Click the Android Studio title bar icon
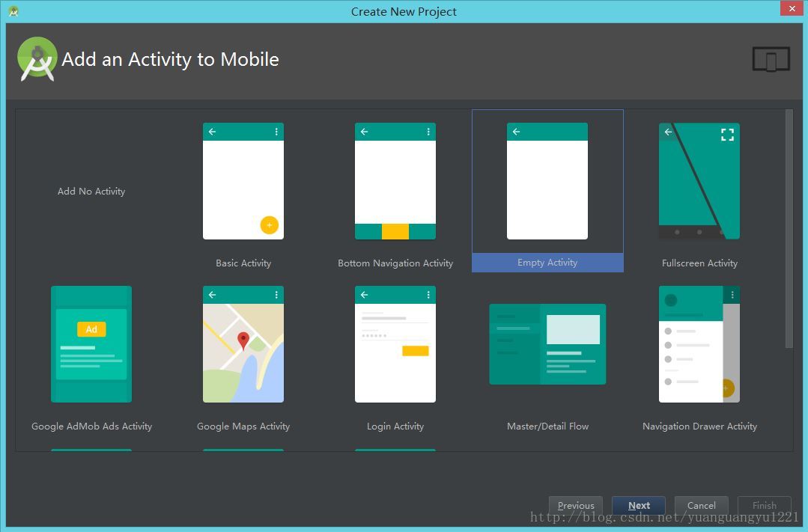Image resolution: width=808 pixels, height=532 pixels. pyautogui.click(x=14, y=11)
